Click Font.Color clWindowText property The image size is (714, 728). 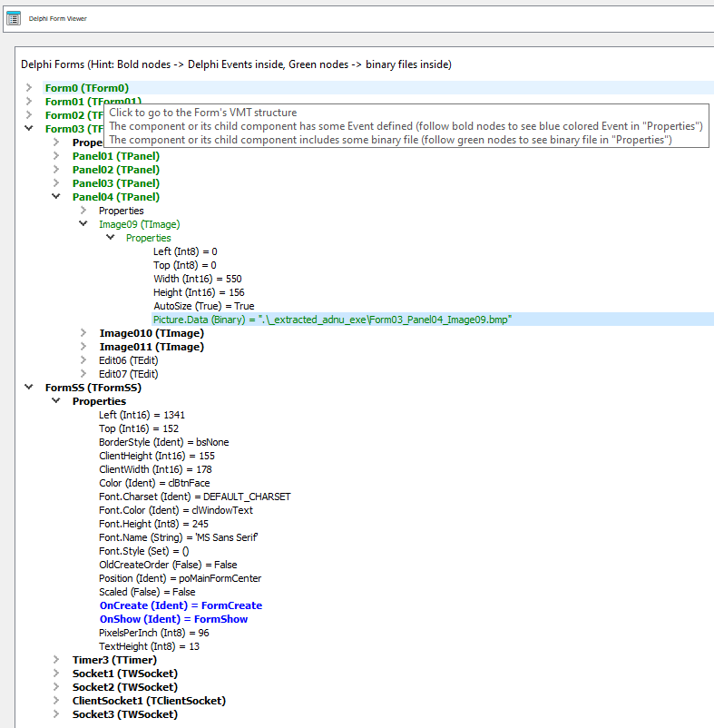(176, 510)
